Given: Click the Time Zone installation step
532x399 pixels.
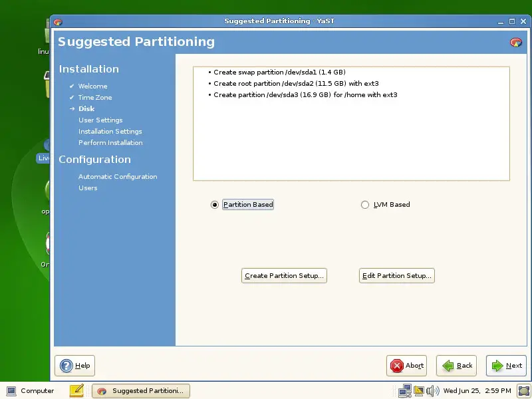Looking at the screenshot, I should point(95,97).
